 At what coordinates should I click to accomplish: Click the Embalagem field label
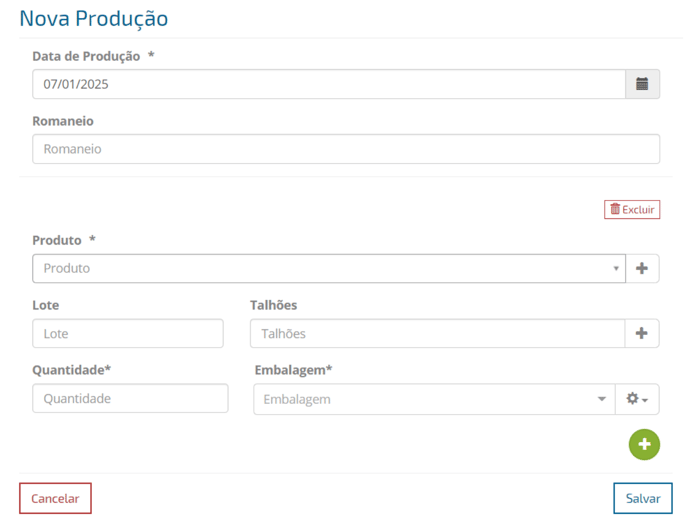coord(293,370)
